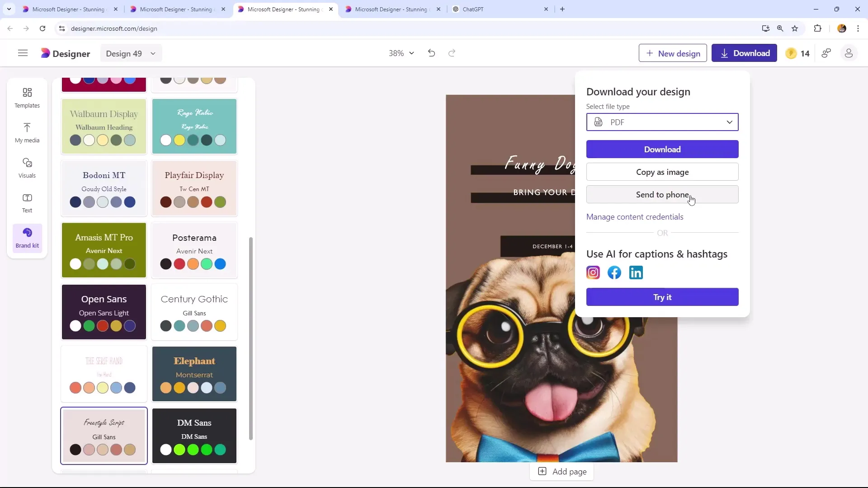The height and width of the screenshot is (488, 868).
Task: Click the Add page button
Action: click(563, 471)
